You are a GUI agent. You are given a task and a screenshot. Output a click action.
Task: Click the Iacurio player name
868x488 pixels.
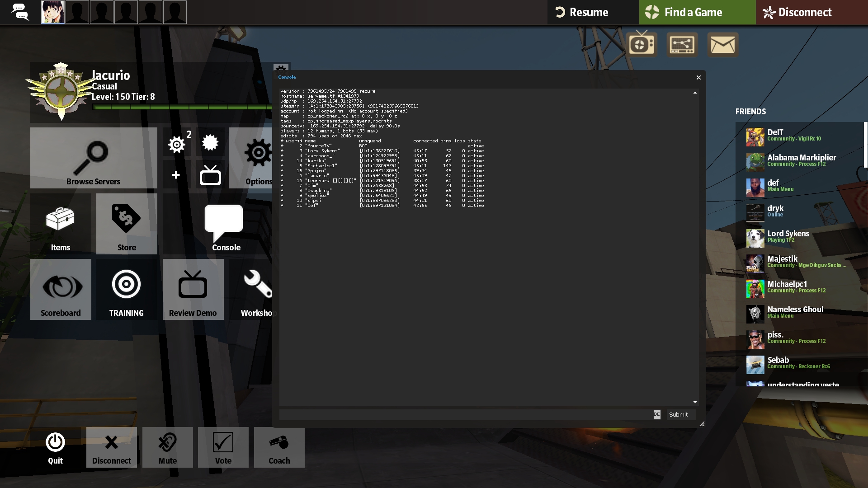pos(111,75)
